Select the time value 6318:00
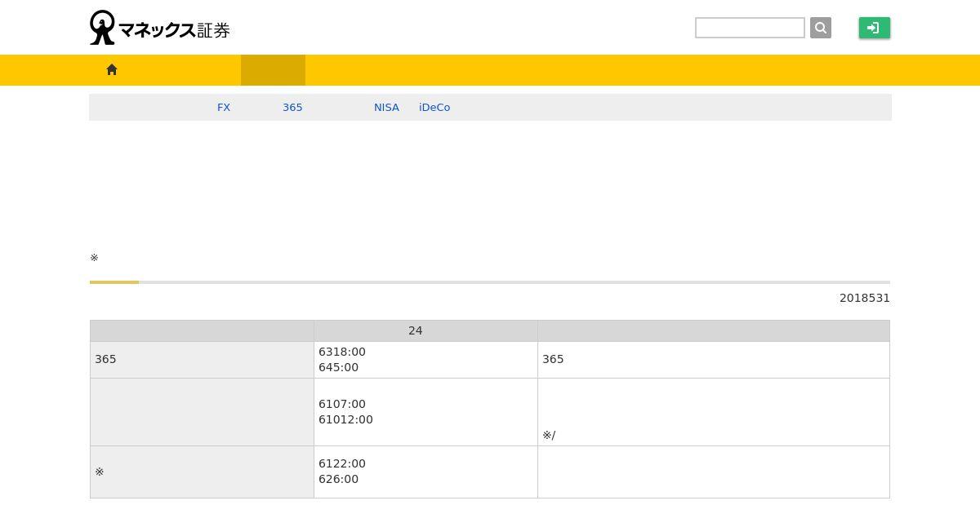The width and height of the screenshot is (980, 514). click(342, 352)
